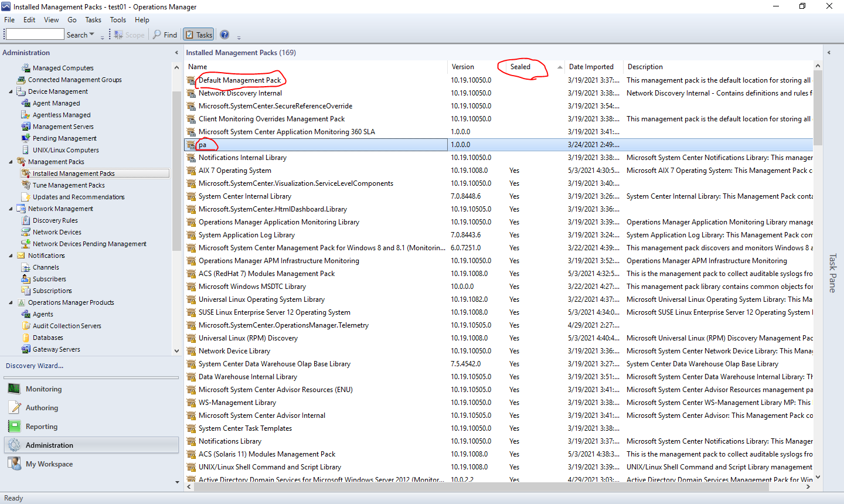844x504 pixels.
Task: Click the Default Management Pack row icon
Action: 191,80
